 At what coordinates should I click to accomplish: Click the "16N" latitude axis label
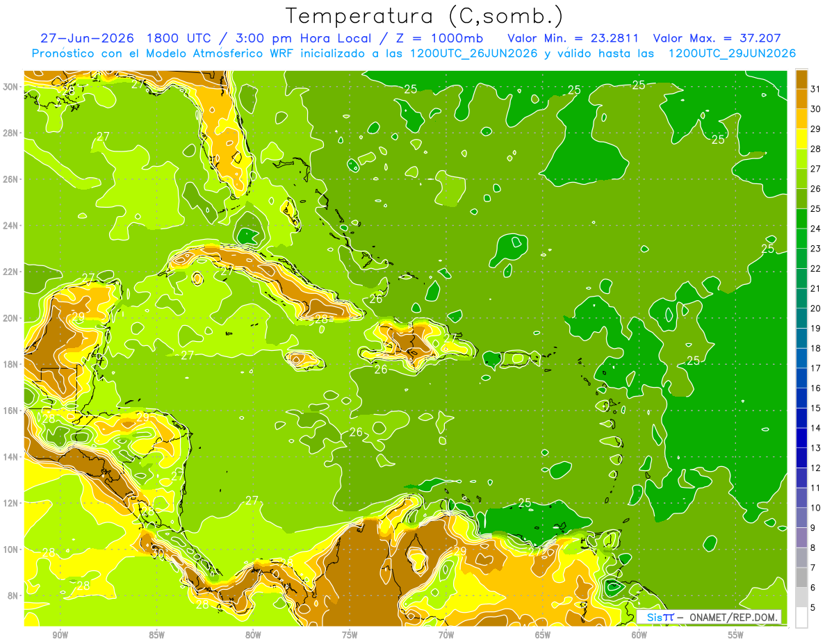[x=11, y=411]
